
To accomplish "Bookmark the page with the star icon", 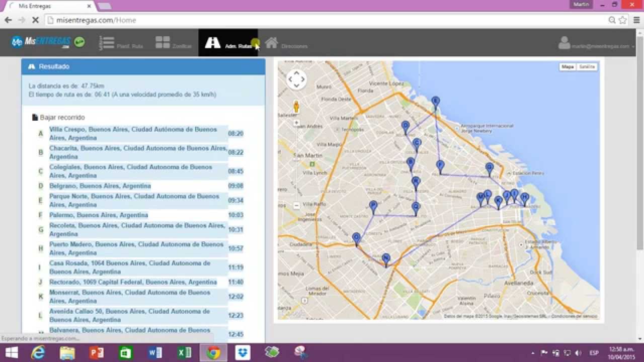I will [x=623, y=20].
